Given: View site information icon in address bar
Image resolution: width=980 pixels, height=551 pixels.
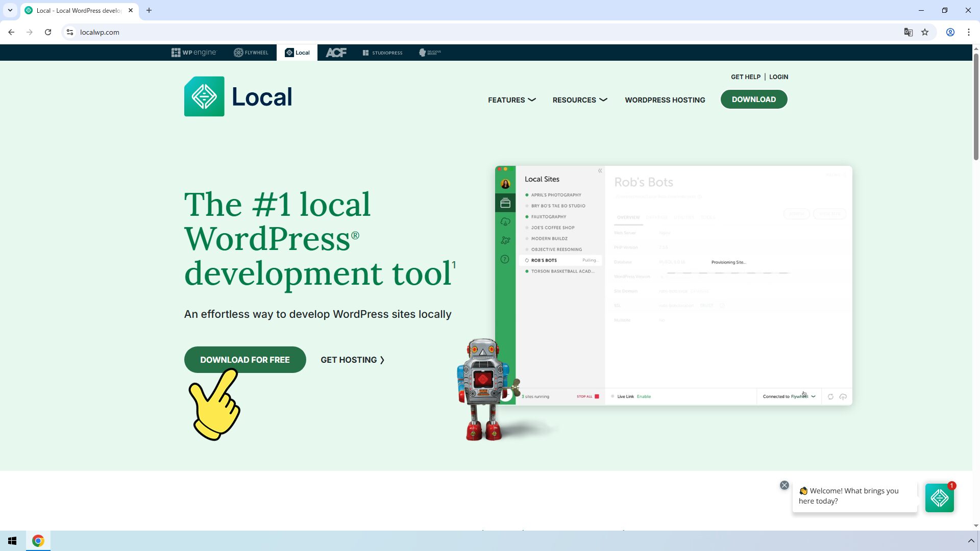Looking at the screenshot, I should [70, 32].
